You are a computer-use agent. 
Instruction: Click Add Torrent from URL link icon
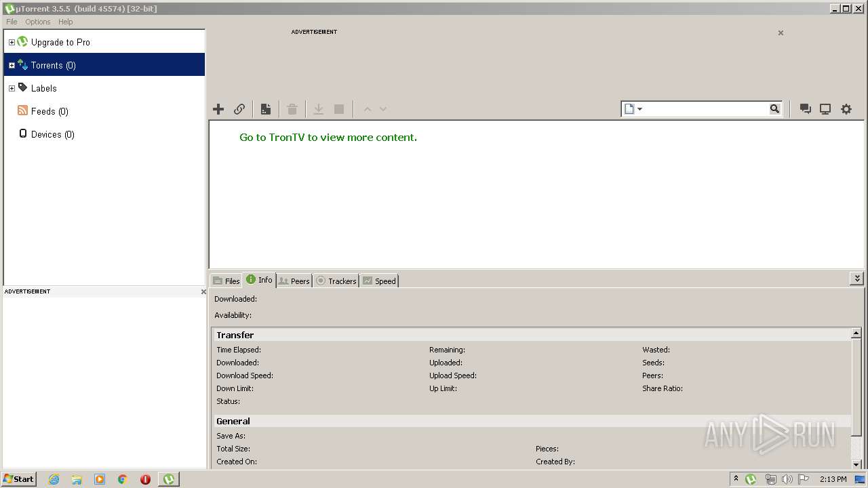click(239, 109)
